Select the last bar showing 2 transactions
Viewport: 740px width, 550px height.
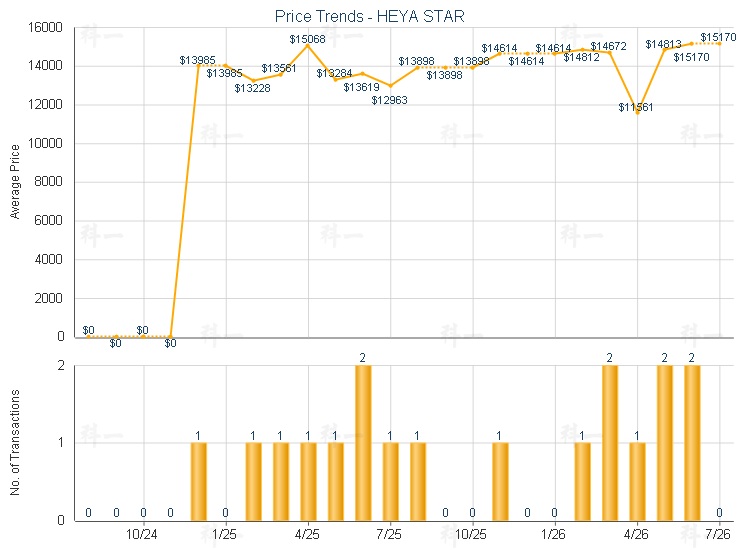click(x=692, y=443)
